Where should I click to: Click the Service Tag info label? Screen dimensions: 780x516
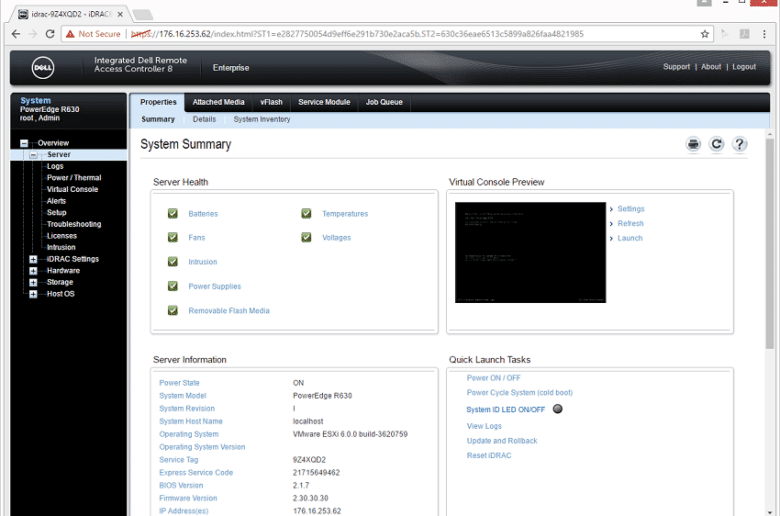179,460
